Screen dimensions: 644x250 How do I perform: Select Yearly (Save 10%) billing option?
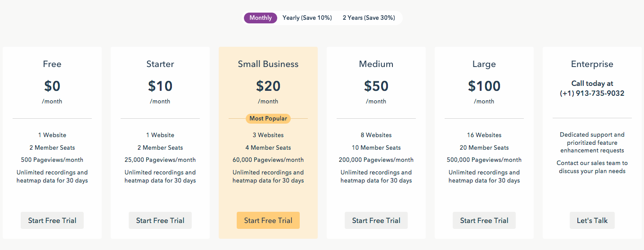[x=307, y=18]
